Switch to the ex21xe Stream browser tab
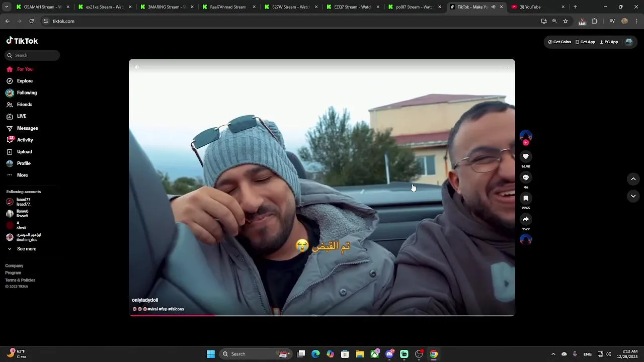644x362 pixels. pyautogui.click(x=105, y=7)
